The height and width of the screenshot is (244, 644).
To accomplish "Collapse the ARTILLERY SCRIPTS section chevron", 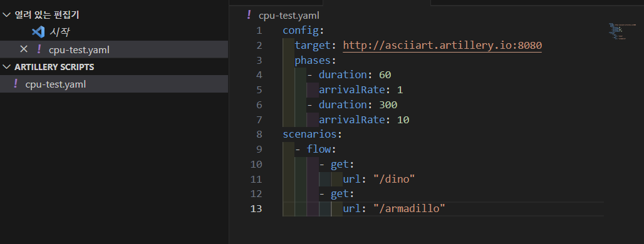I will pyautogui.click(x=6, y=67).
